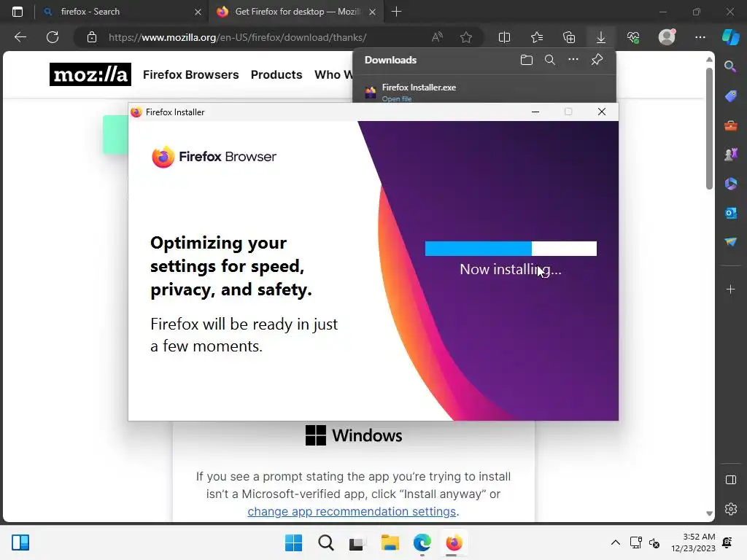The width and height of the screenshot is (747, 560).
Task: Open File Explorer from the taskbar
Action: [390, 542]
